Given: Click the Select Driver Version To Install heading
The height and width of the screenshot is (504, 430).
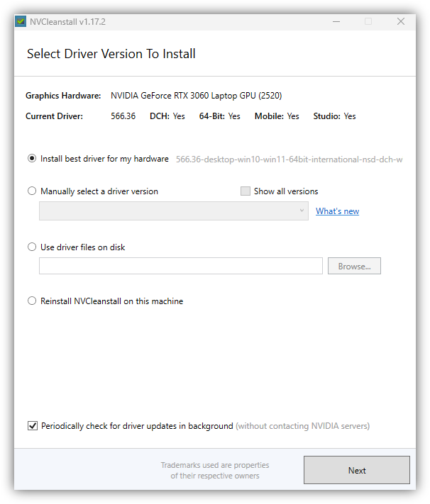Looking at the screenshot, I should pyautogui.click(x=111, y=54).
